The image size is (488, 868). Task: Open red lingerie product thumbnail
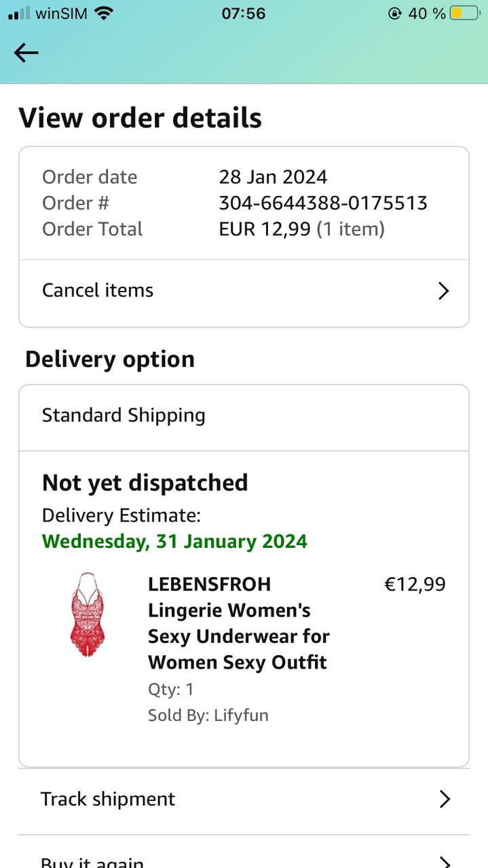tap(88, 616)
